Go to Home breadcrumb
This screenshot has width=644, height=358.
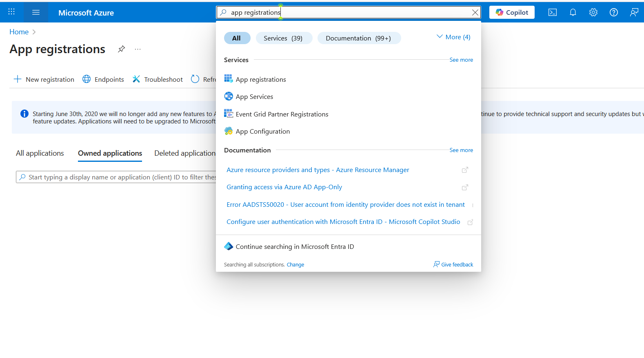coord(19,32)
